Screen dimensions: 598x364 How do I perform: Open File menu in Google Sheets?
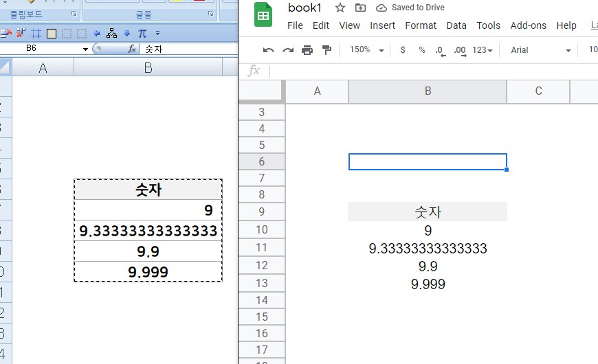[x=295, y=25]
